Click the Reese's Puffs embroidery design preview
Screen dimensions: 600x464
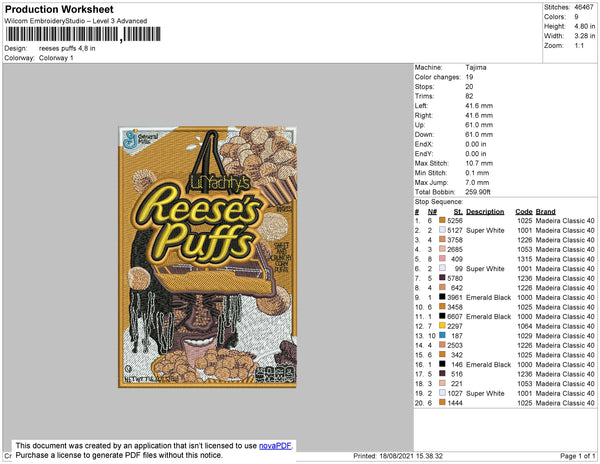click(207, 257)
